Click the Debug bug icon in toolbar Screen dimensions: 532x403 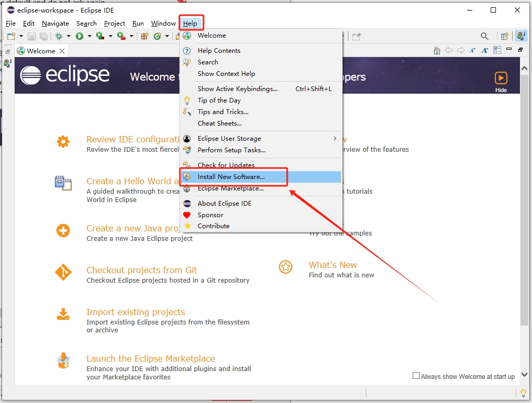coord(59,36)
